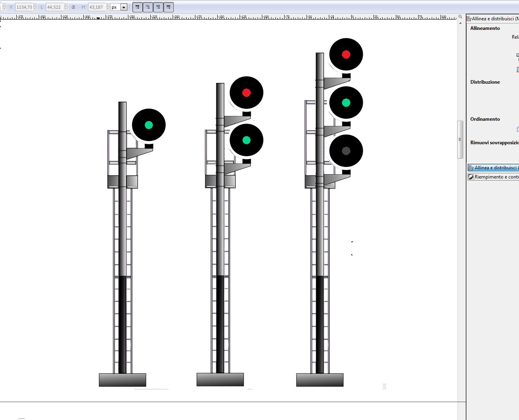
Task: Click the Ordinamento heading
Action: click(485, 119)
